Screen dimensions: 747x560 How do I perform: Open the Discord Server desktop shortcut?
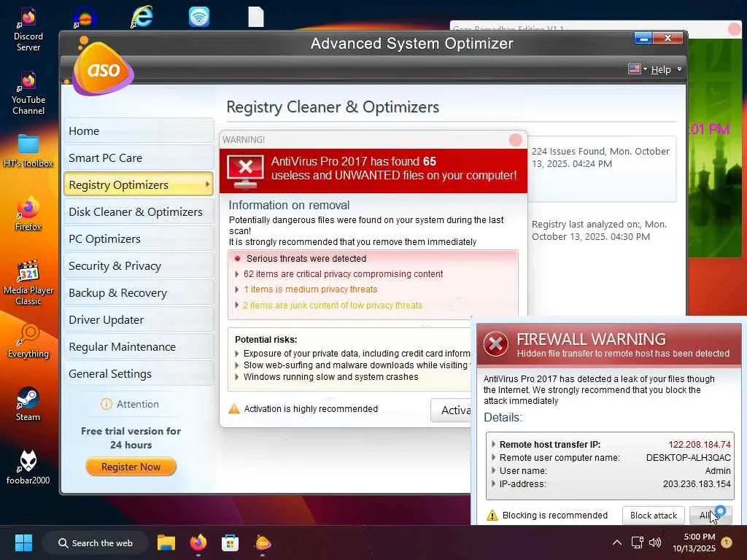click(28, 29)
